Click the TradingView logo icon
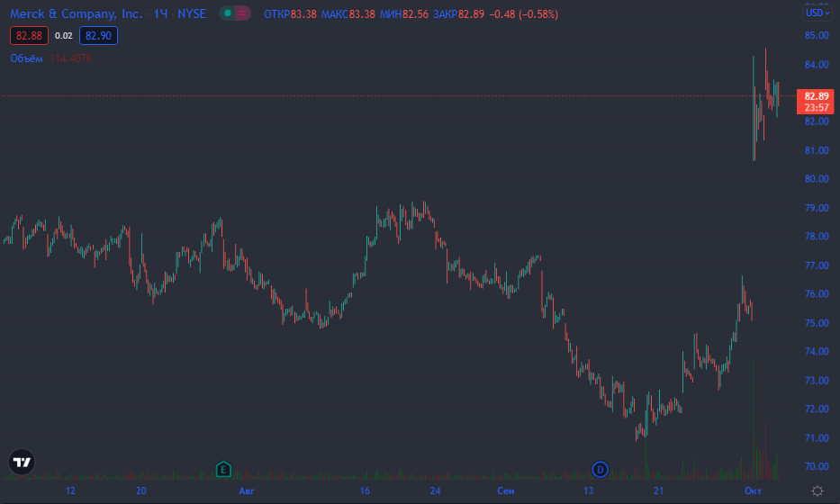Image resolution: width=840 pixels, height=504 pixels. click(22, 463)
